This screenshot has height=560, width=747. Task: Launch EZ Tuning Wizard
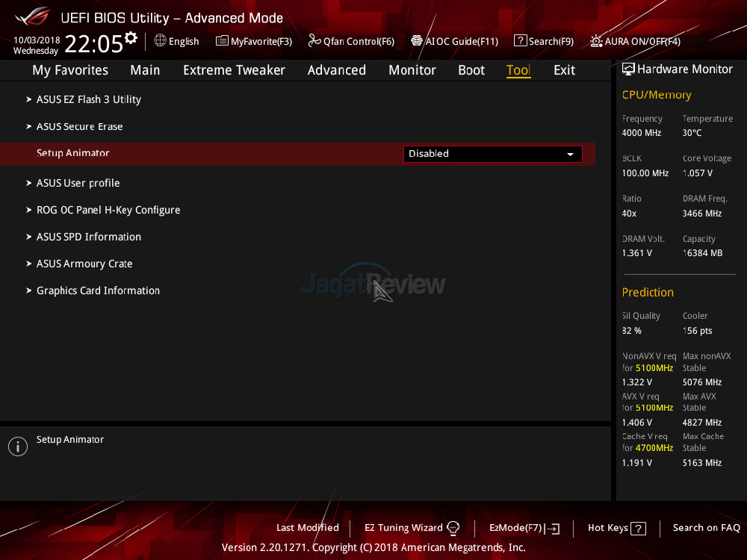tap(403, 528)
